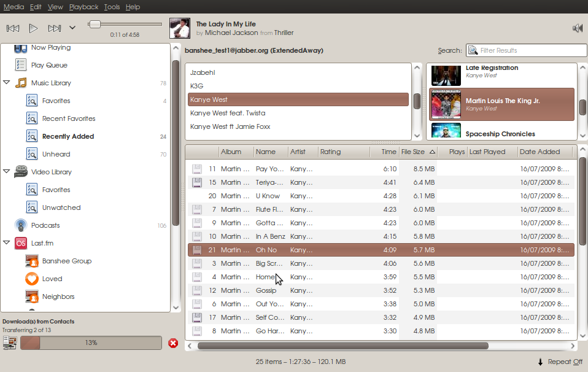Open the next-button dropdown arrow
The width and height of the screenshot is (588, 372).
(72, 28)
